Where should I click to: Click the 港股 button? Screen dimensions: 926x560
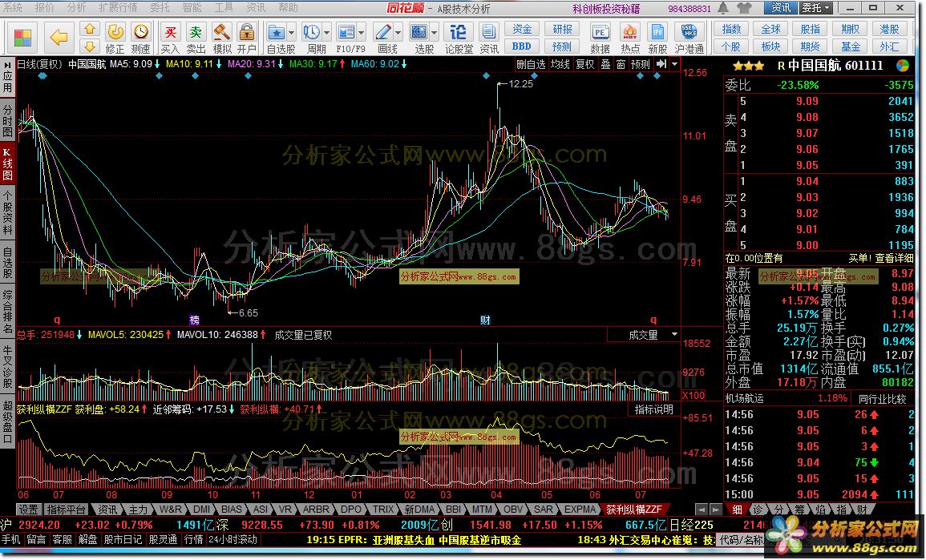pos(889,29)
